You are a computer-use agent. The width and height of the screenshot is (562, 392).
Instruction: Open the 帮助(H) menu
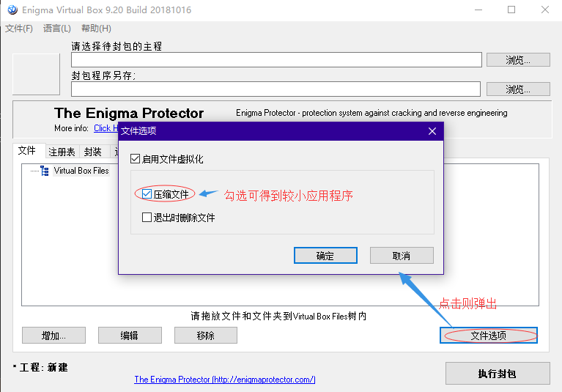click(96, 29)
